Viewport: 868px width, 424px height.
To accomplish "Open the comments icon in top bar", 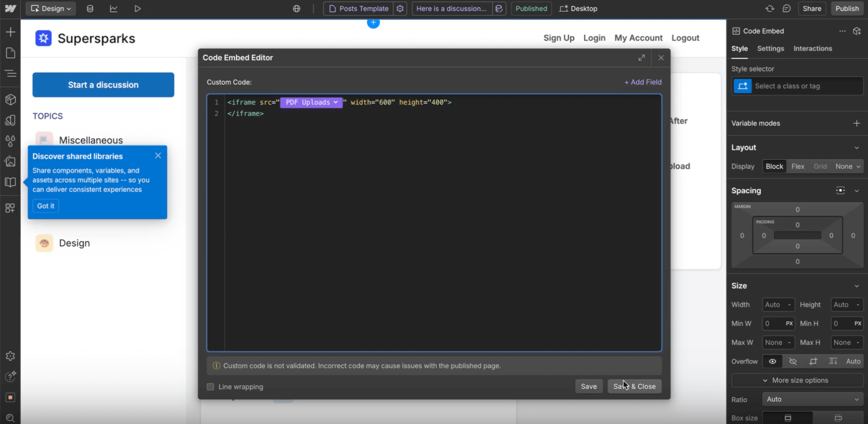I will tap(787, 9).
